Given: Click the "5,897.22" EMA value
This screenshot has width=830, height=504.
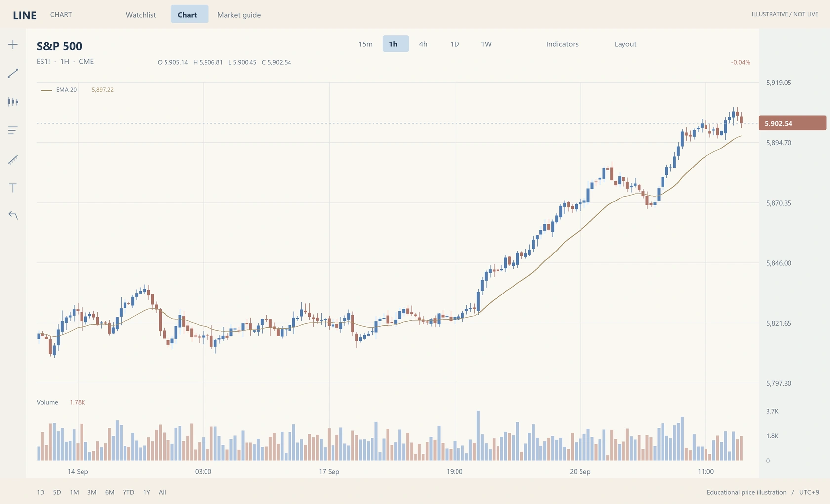Looking at the screenshot, I should [103, 90].
